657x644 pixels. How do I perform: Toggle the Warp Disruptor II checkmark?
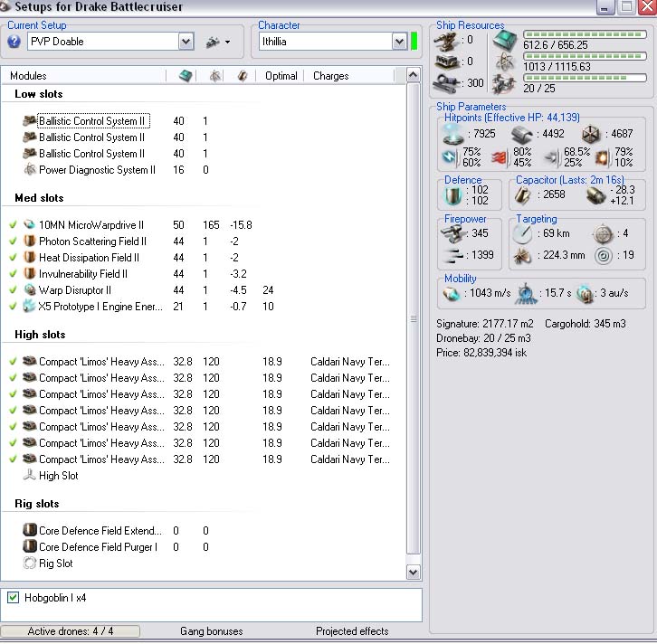click(x=13, y=289)
